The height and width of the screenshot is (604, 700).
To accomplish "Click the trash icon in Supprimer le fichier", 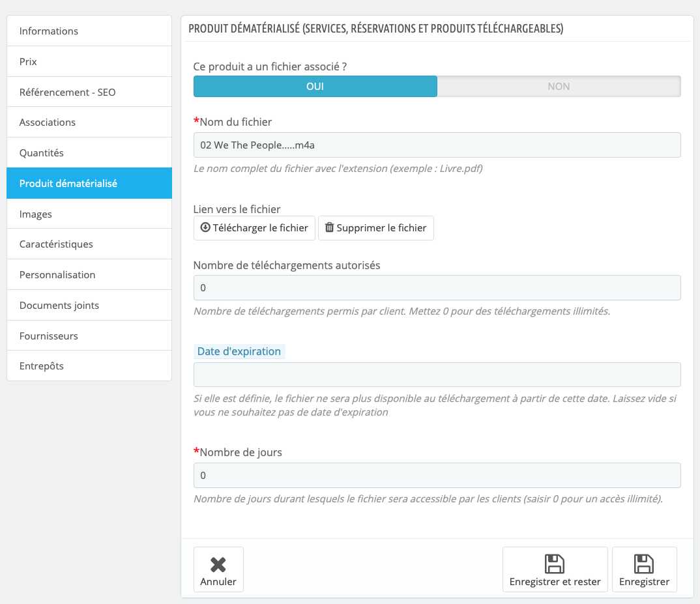I will pos(329,228).
